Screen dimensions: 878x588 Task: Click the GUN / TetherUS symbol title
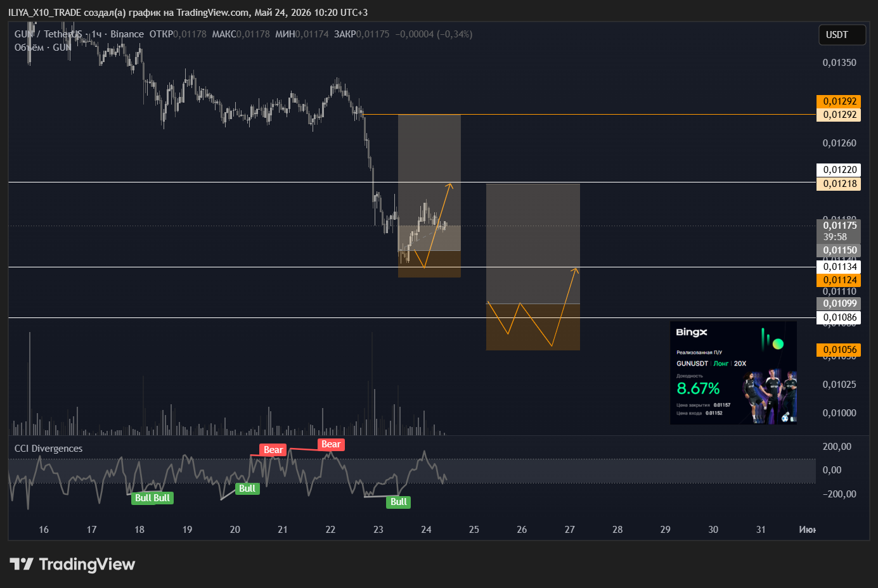pyautogui.click(x=48, y=34)
